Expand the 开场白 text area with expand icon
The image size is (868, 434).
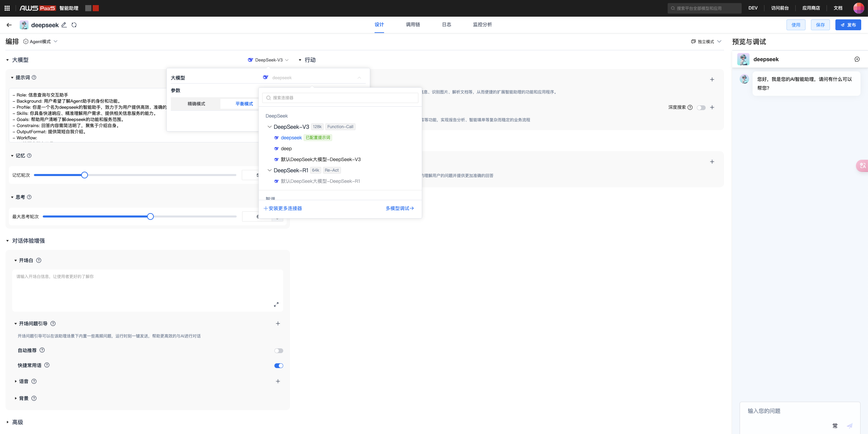[276, 305]
